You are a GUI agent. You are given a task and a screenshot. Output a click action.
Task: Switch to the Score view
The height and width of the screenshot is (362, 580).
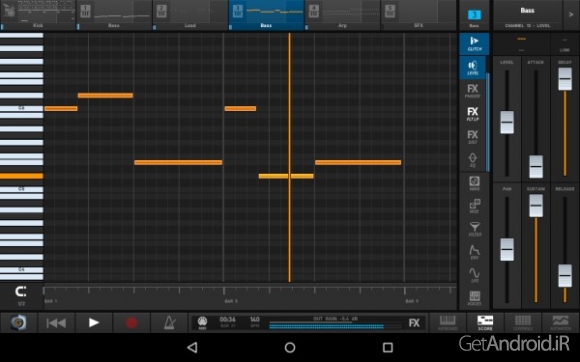485,323
